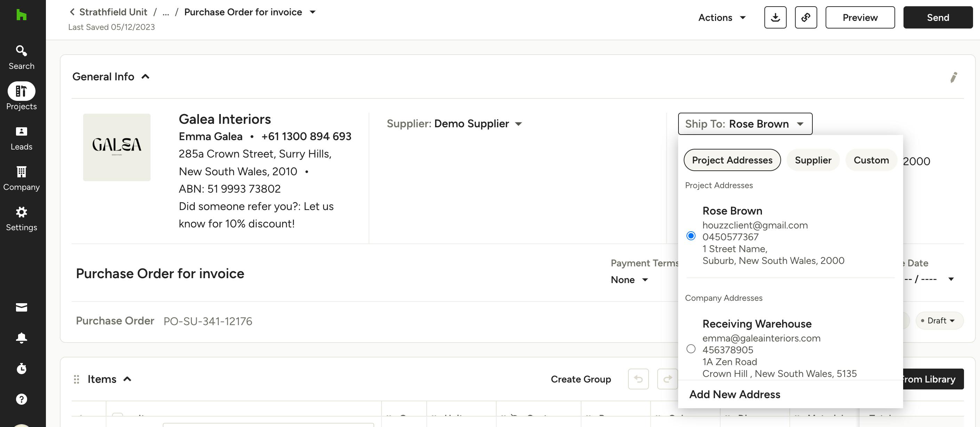This screenshot has width=980, height=427.
Task: Copy link using the chain icon
Action: pos(806,17)
